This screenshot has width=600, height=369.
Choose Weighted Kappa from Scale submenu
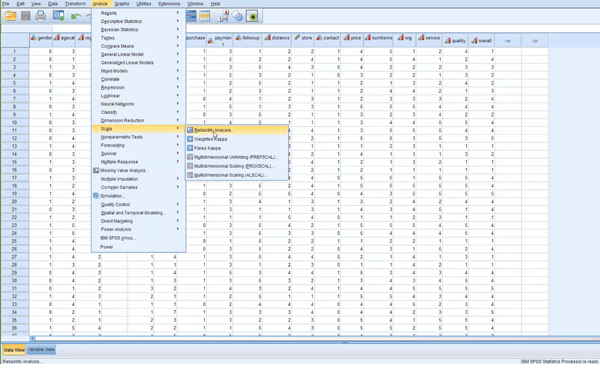(x=237, y=139)
